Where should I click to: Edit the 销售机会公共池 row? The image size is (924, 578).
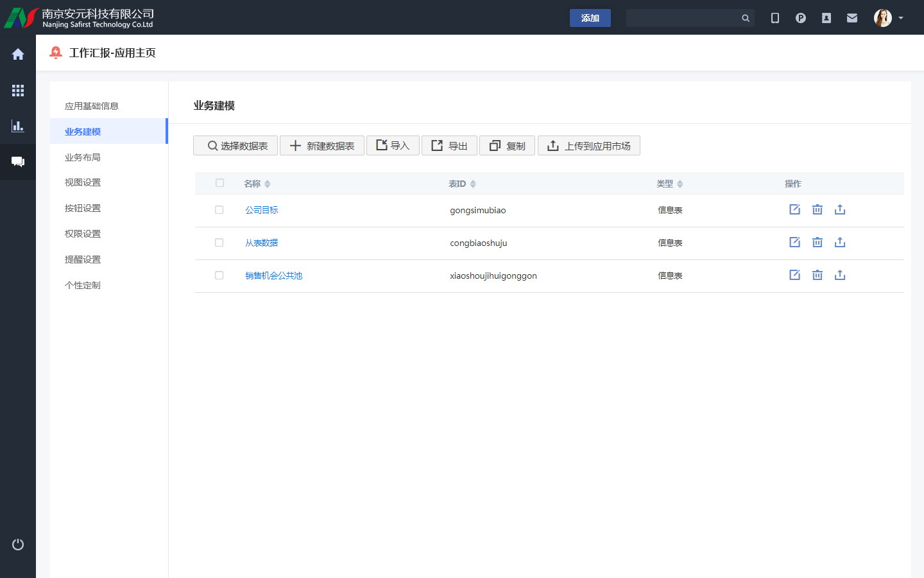coord(794,275)
